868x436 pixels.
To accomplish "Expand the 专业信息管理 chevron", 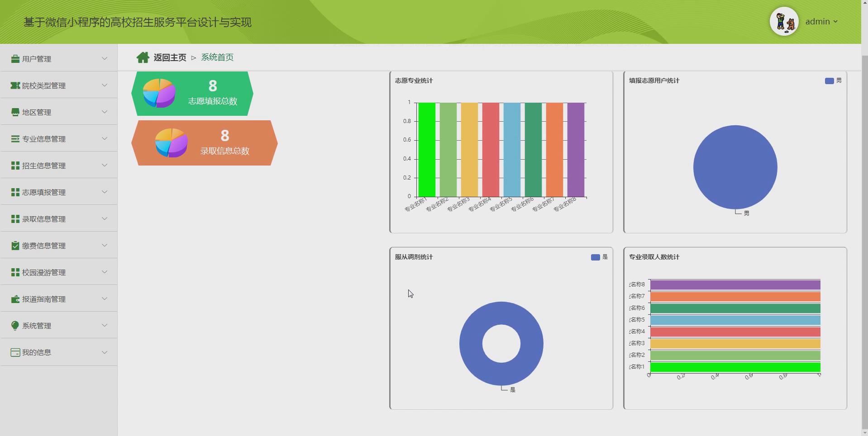I will pyautogui.click(x=105, y=138).
